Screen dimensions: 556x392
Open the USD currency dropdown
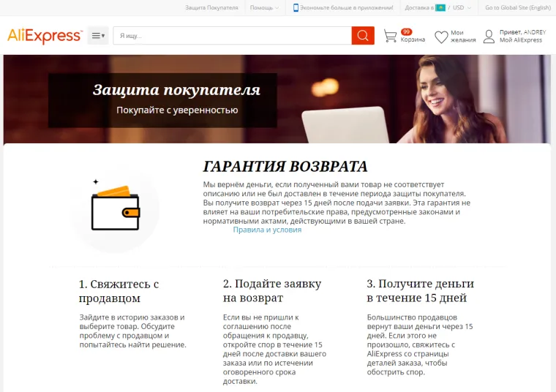coord(462,7)
